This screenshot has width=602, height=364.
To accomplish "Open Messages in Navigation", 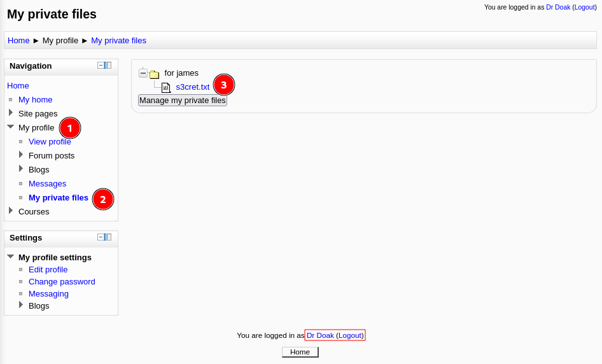I will (x=48, y=184).
